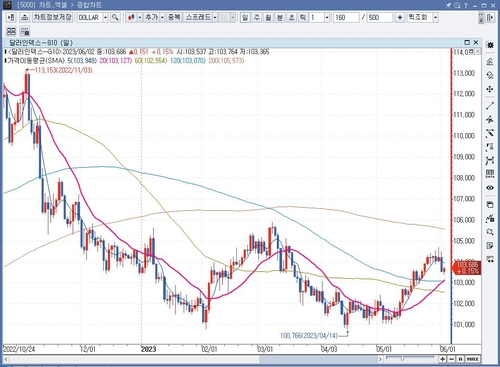Click the A auto-fit button at bottom
Viewport: 500px width, 367px height.
click(460, 359)
